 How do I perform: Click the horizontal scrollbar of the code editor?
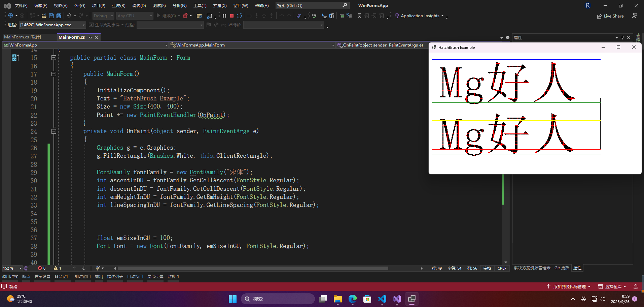pos(253,268)
